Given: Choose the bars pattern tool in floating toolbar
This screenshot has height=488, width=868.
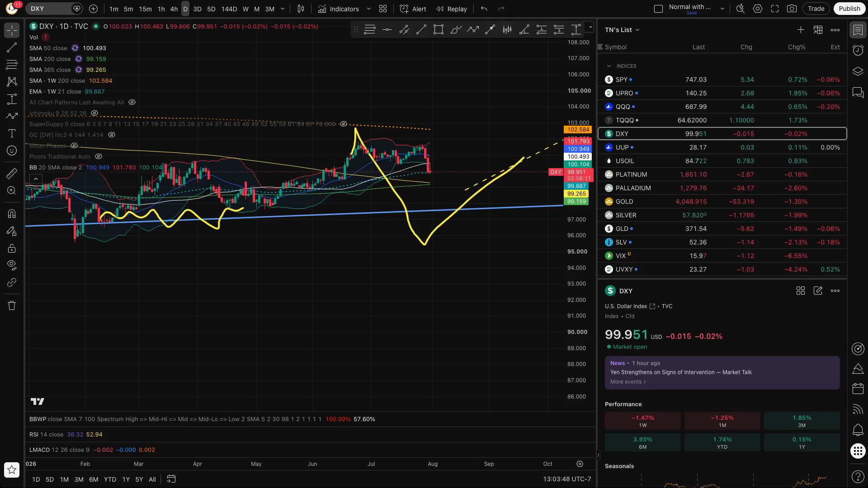Looking at the screenshot, I should [x=507, y=30].
